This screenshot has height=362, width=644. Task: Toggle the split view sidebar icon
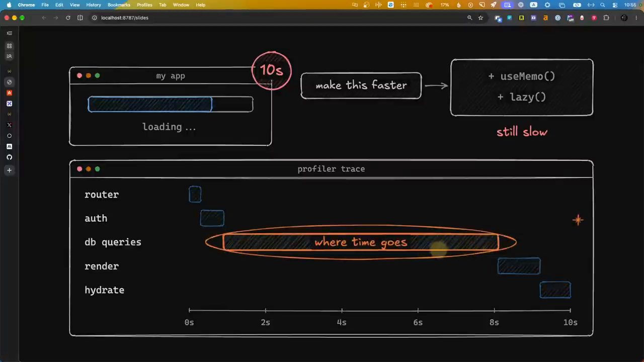click(x=80, y=18)
